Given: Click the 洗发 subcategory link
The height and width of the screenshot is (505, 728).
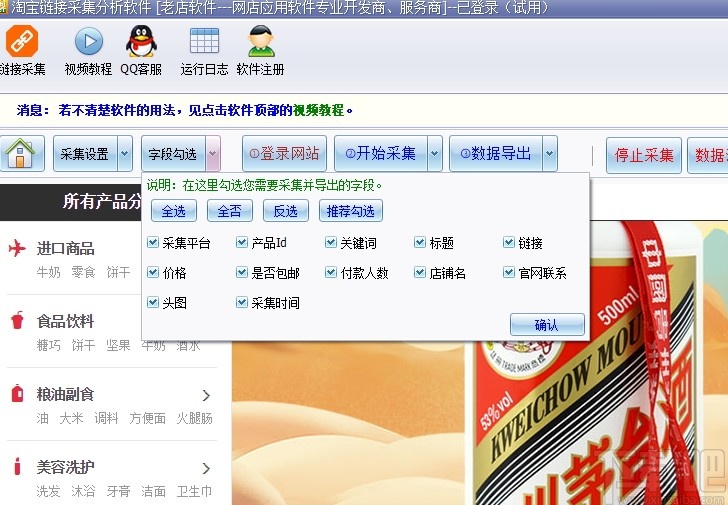Looking at the screenshot, I should [x=48, y=491].
